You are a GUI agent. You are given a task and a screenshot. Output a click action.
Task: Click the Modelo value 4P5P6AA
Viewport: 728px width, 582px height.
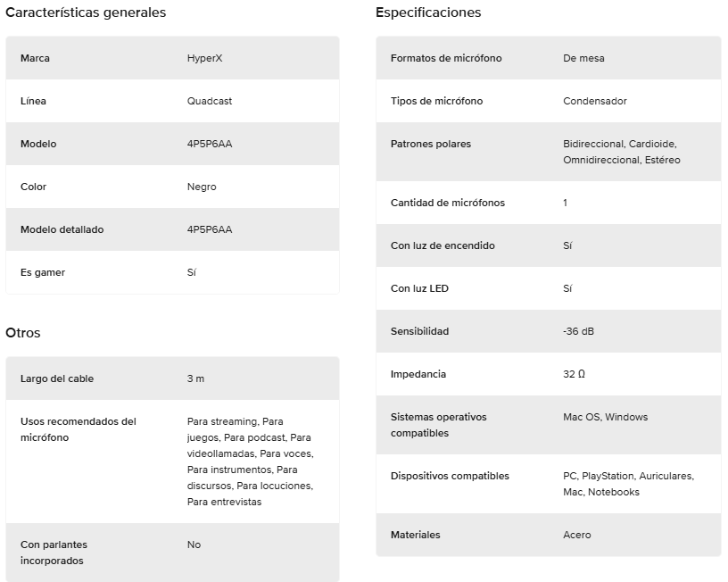tap(210, 144)
